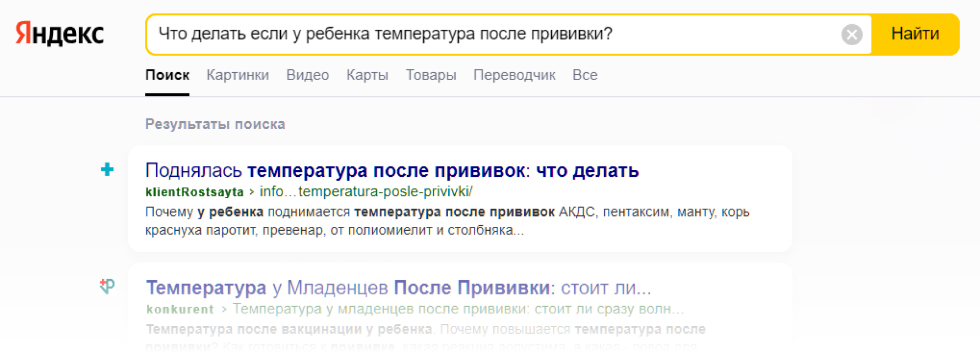Click the favicon next to the konkurent result

pos(107,286)
